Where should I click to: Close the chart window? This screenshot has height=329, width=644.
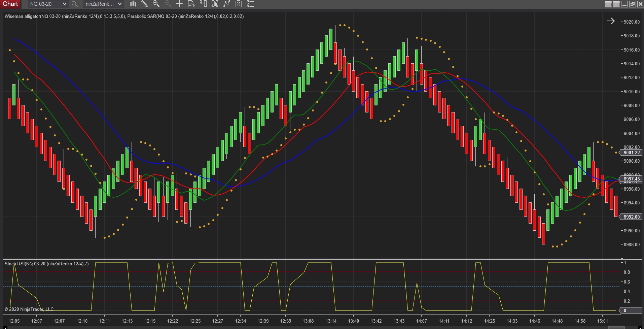click(640, 4)
